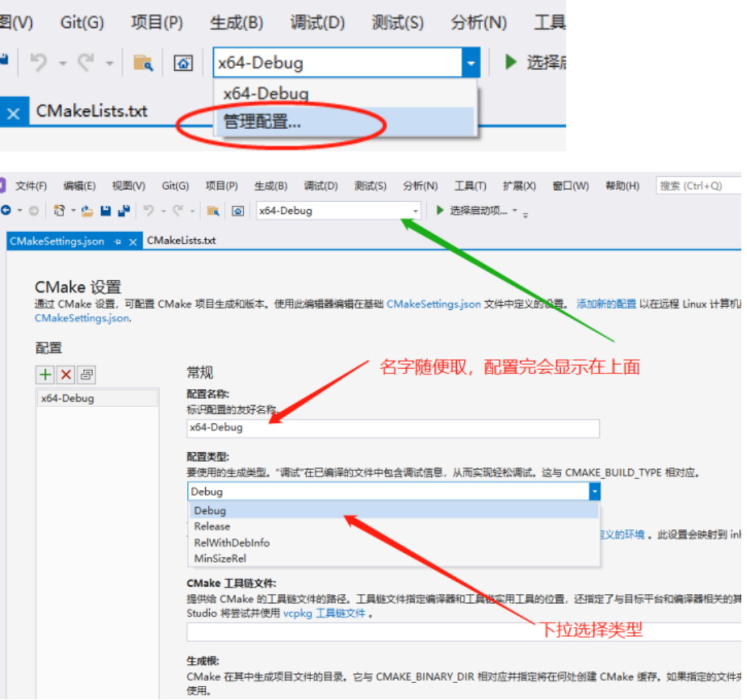Click the green start arrow in the top screenshot
The image size is (747, 700).
click(x=511, y=62)
